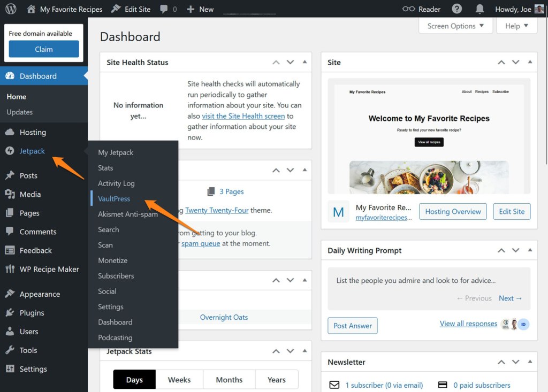Open the Screen Options dropdown
Screen dimensions: 548x392
point(455,26)
